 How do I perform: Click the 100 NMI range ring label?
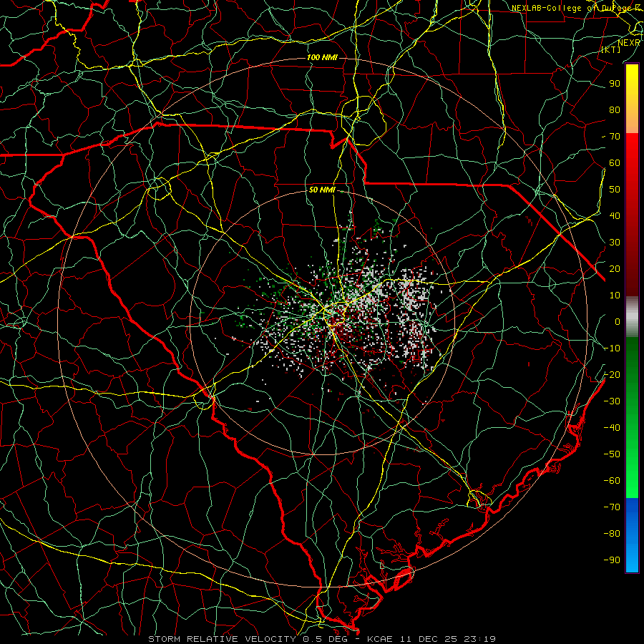click(322, 57)
